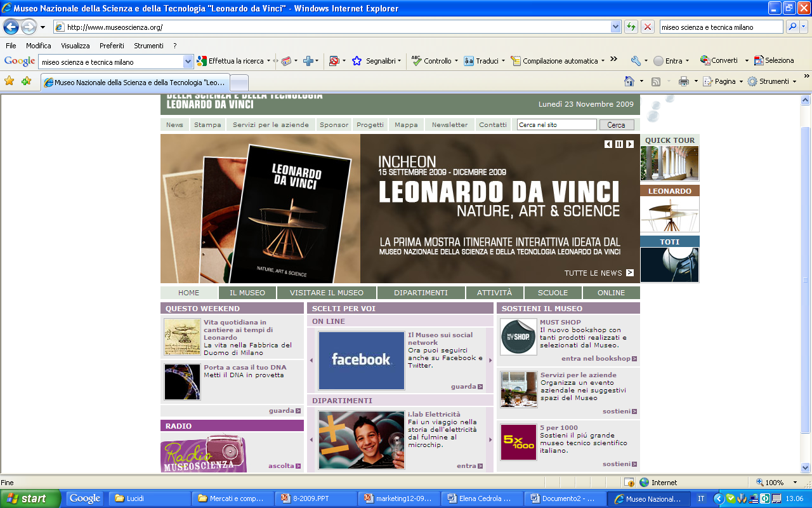
Task: Click the browser Forward arrow button
Action: [29, 27]
